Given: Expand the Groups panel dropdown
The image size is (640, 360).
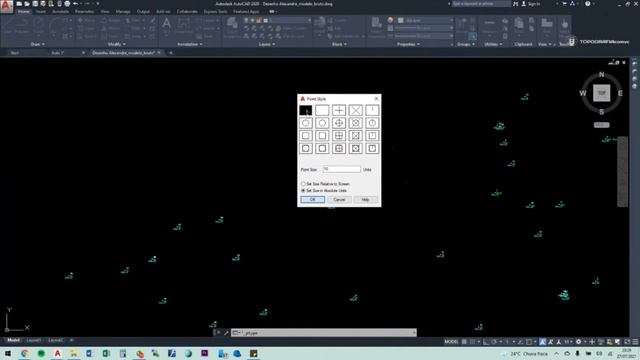Looking at the screenshot, I should [x=465, y=44].
